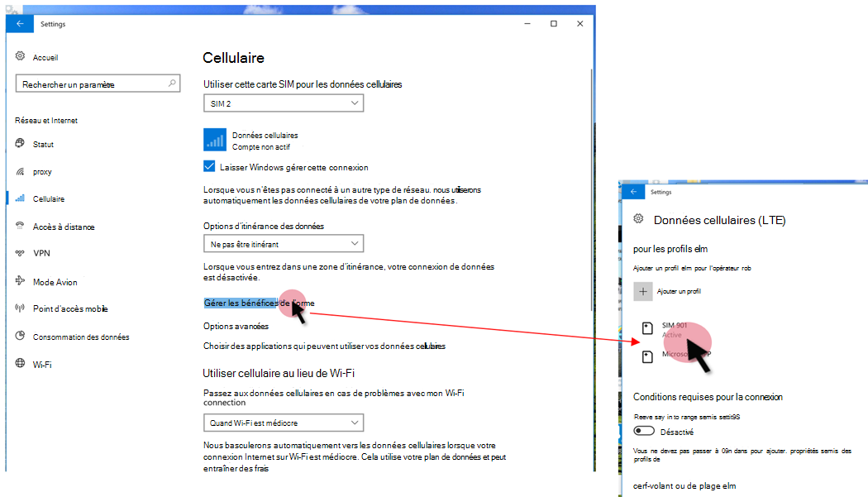868x497 pixels.
Task: Select Accès à distance in sidebar
Action: coord(64,227)
